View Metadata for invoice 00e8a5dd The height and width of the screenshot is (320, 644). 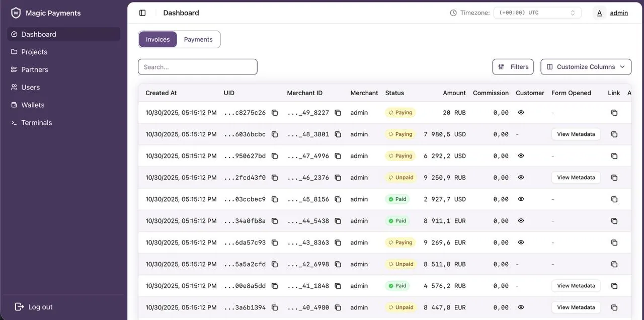pos(576,286)
